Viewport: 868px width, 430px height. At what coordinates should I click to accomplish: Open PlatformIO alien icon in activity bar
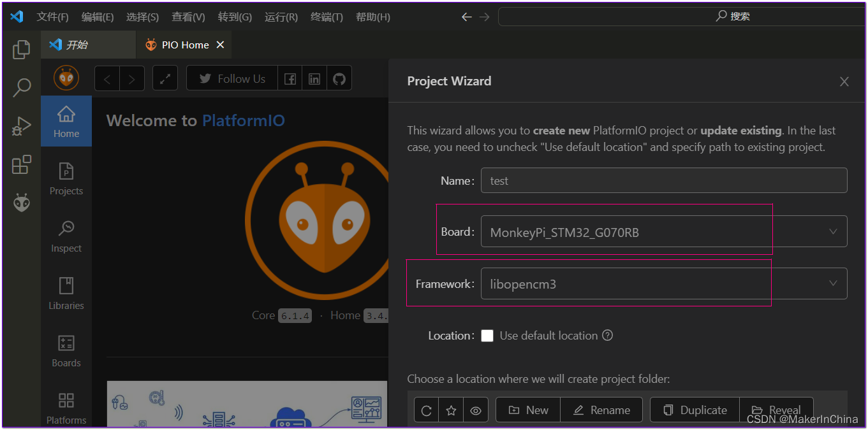(x=22, y=203)
